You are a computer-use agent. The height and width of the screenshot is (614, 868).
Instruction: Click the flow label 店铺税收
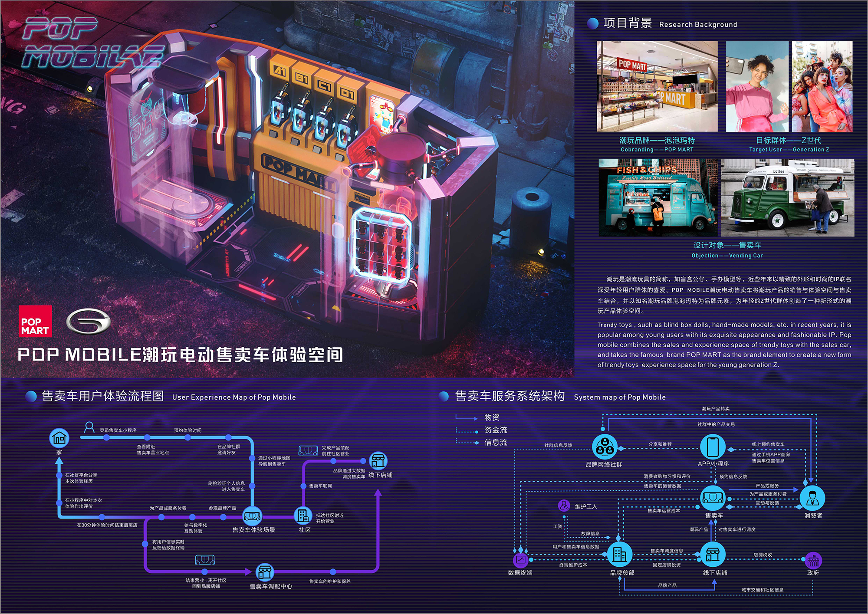[763, 555]
